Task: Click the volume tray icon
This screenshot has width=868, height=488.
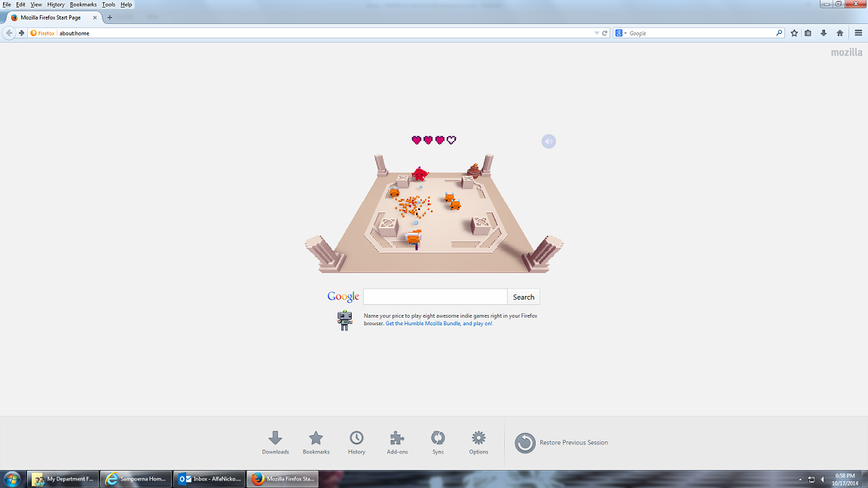Action: point(823,480)
